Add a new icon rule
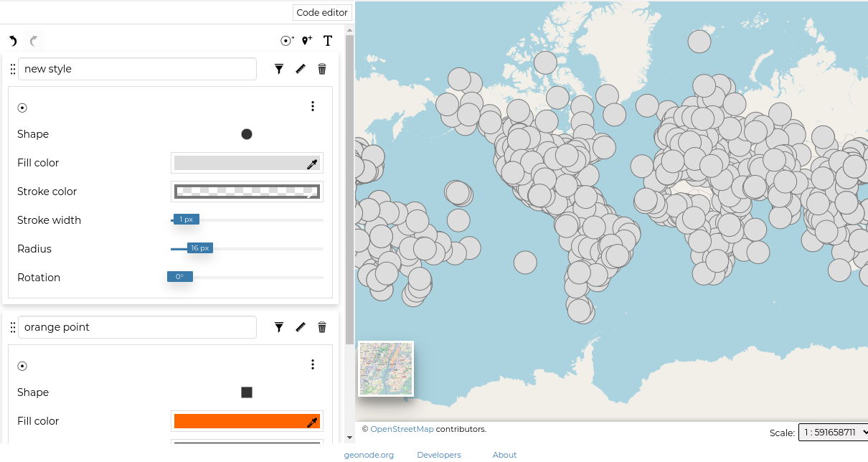Screen dimensions: 868x462 (307, 41)
